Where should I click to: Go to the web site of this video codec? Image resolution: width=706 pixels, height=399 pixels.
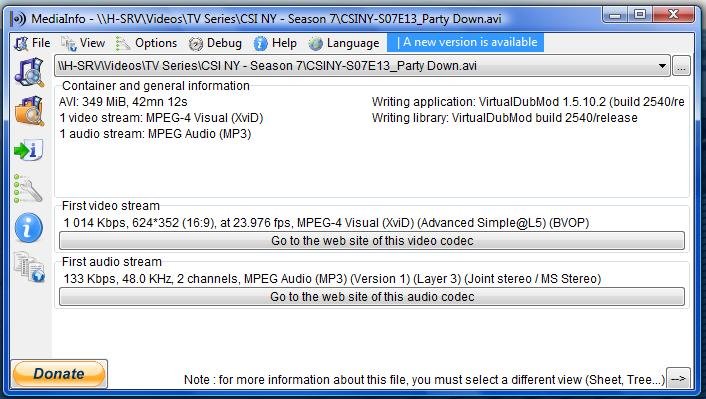pos(372,241)
